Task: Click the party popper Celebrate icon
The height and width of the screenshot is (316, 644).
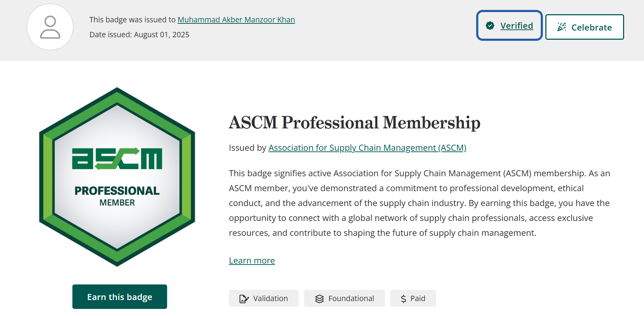Action: click(x=562, y=27)
